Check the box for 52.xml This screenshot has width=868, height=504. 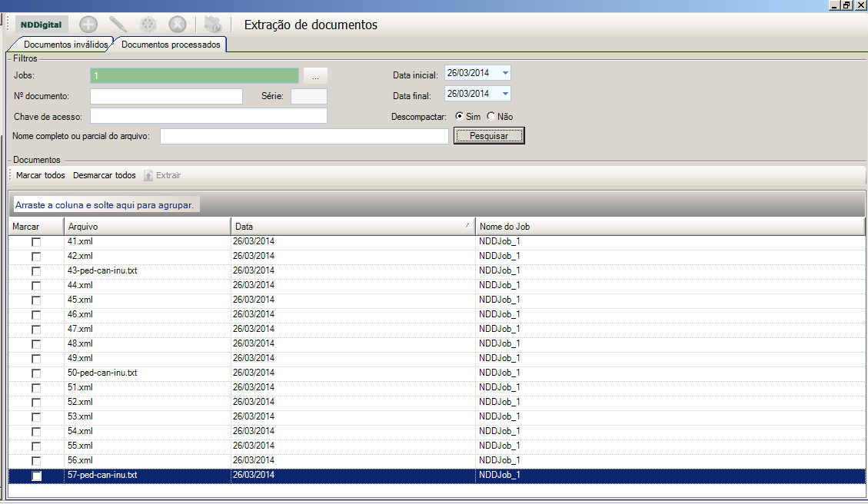(x=36, y=403)
